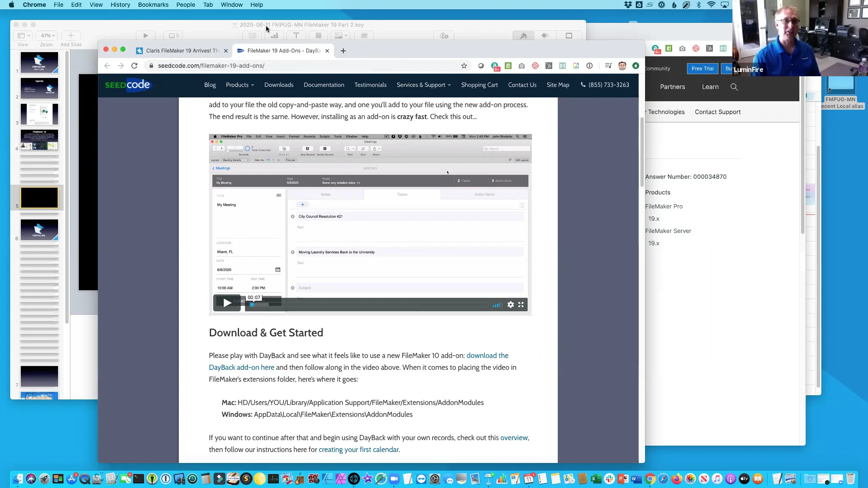Click Free Trial in background window
Image resolution: width=868 pixels, height=488 pixels.
click(702, 69)
